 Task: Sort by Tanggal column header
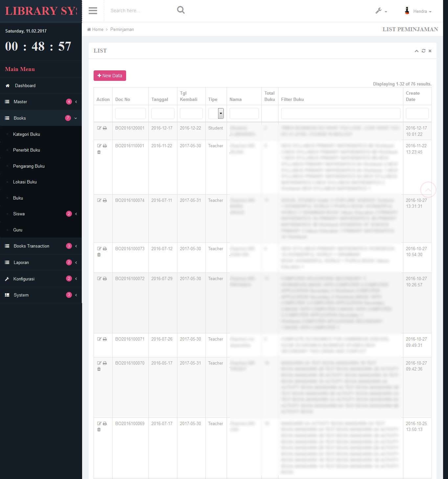tap(160, 100)
